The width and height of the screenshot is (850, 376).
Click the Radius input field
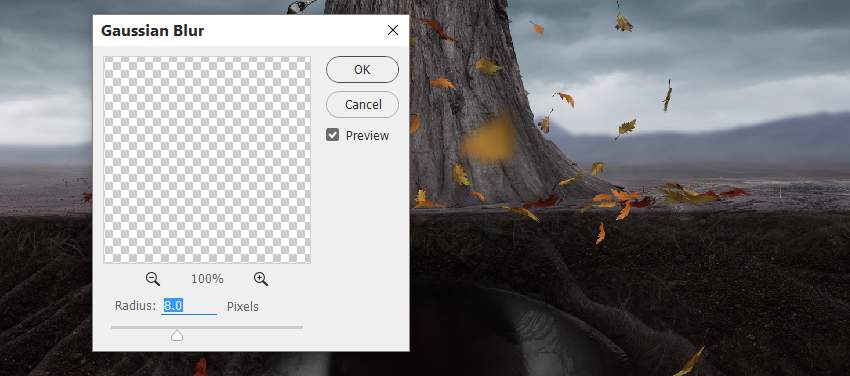tap(189, 306)
